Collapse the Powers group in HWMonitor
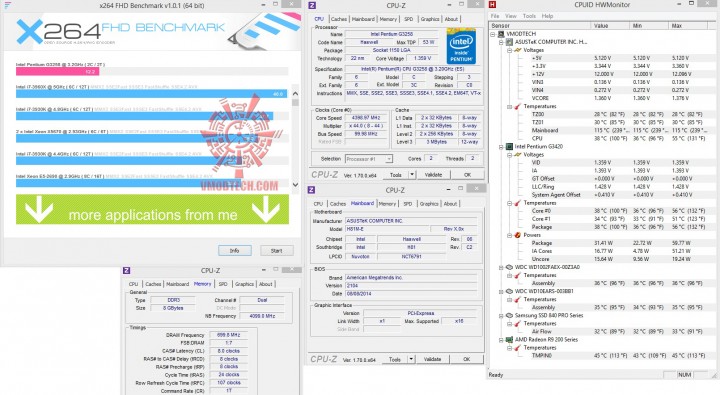720x395 pixels. click(x=510, y=235)
